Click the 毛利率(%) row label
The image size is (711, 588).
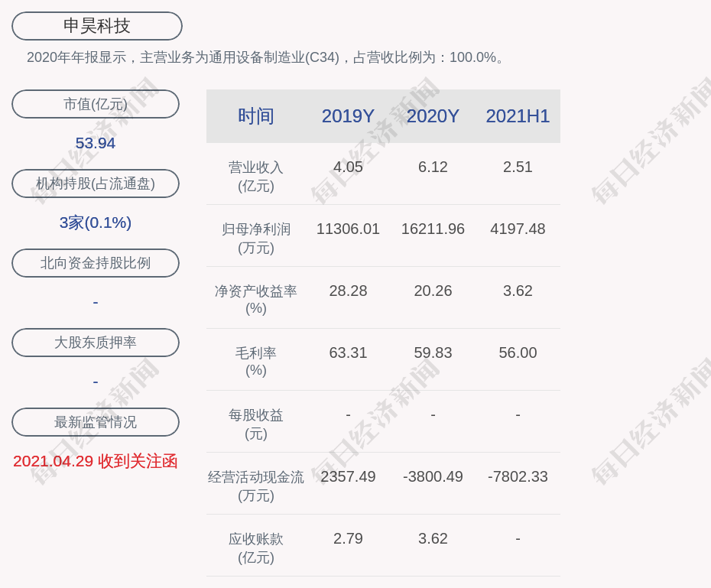pos(256,362)
